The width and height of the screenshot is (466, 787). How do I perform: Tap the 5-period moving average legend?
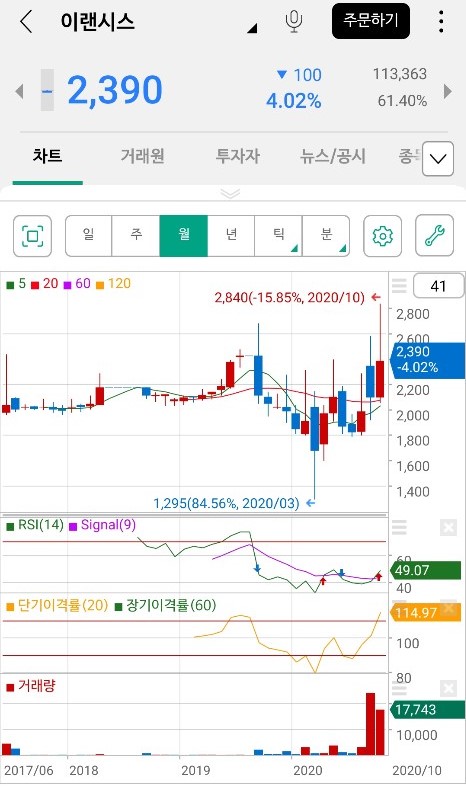[x=16, y=284]
